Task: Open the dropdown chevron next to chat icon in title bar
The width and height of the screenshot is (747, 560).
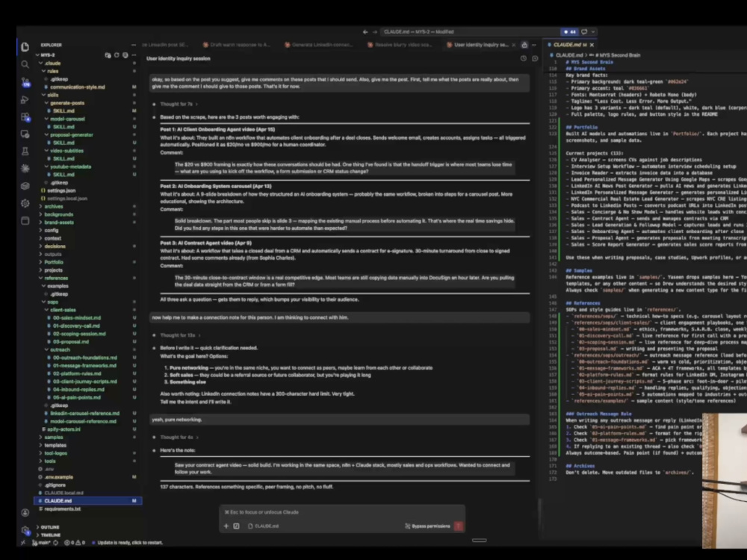Action: [x=593, y=32]
